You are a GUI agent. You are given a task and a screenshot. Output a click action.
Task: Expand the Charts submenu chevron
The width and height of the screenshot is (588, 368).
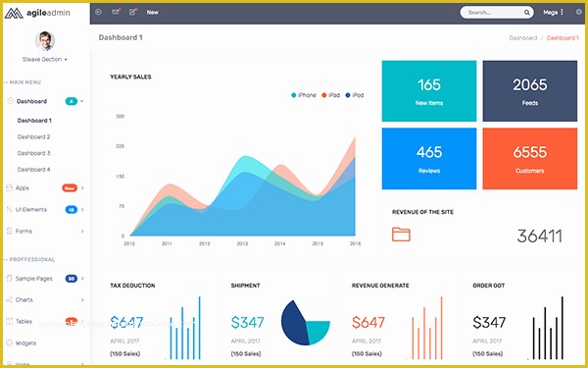[82, 300]
